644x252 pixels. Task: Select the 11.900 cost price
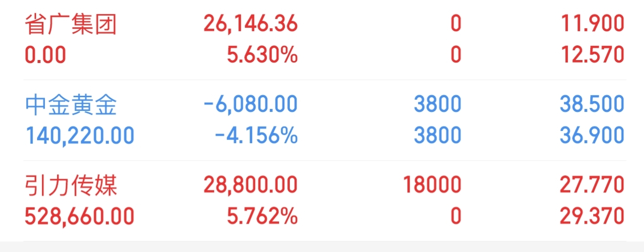[593, 24]
